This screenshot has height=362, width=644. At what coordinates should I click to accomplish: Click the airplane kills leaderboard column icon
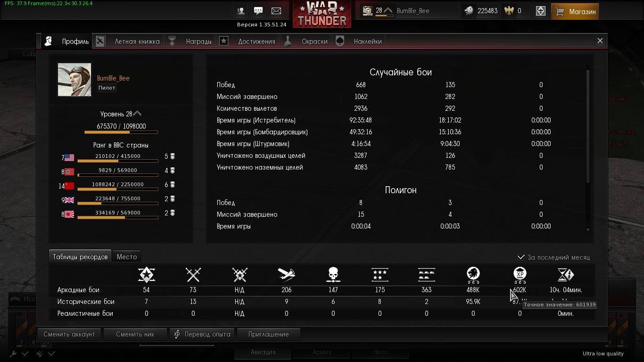click(x=286, y=274)
